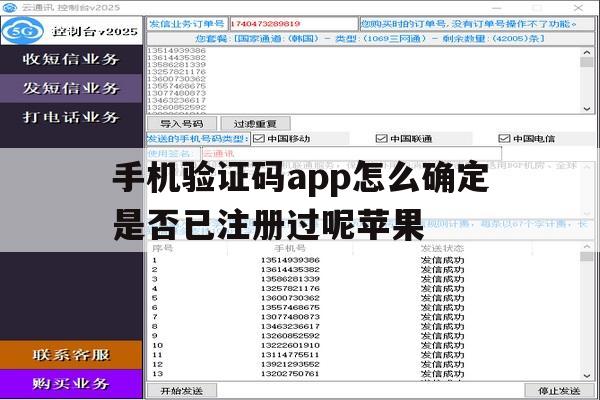Select table row with number 13557468675
Screen dimensions: 600x400
(364, 307)
